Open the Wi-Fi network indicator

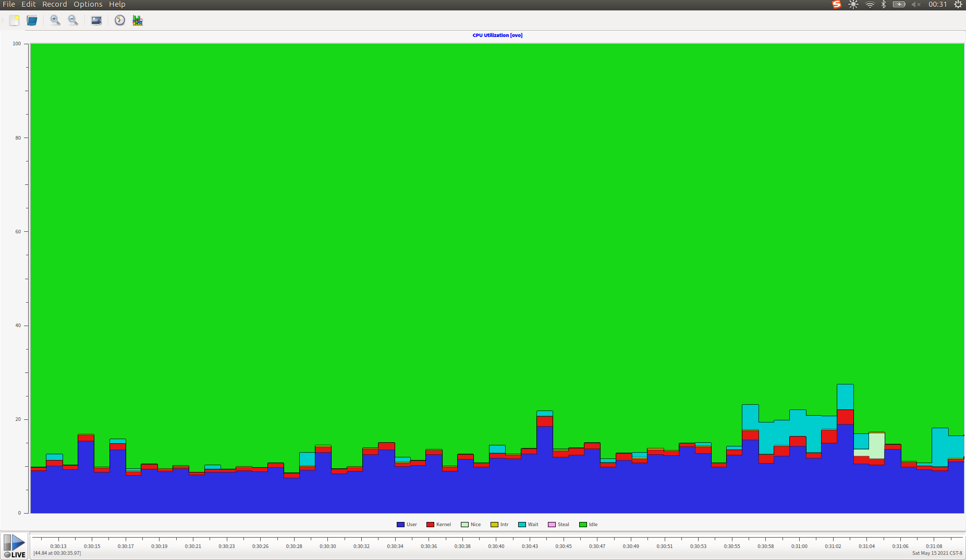coord(870,4)
